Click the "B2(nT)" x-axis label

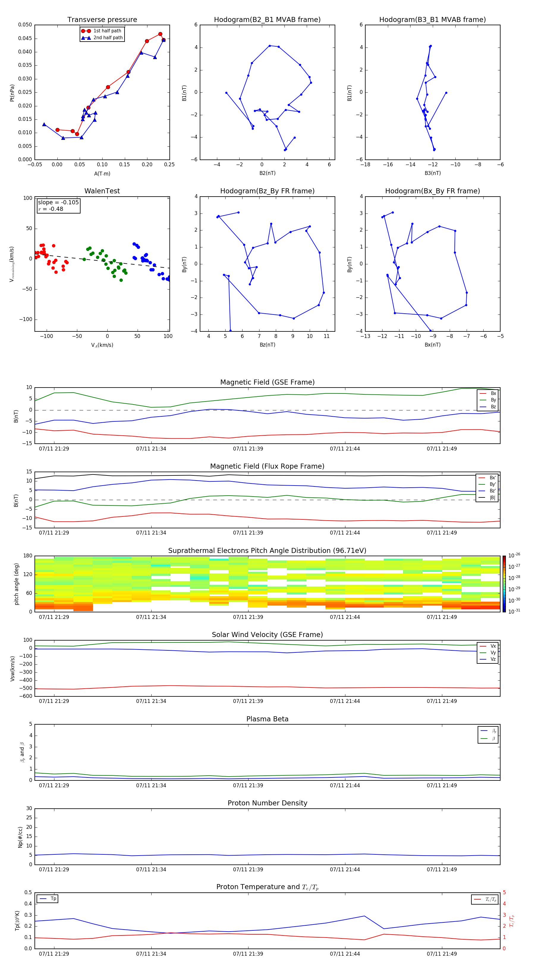(x=267, y=173)
